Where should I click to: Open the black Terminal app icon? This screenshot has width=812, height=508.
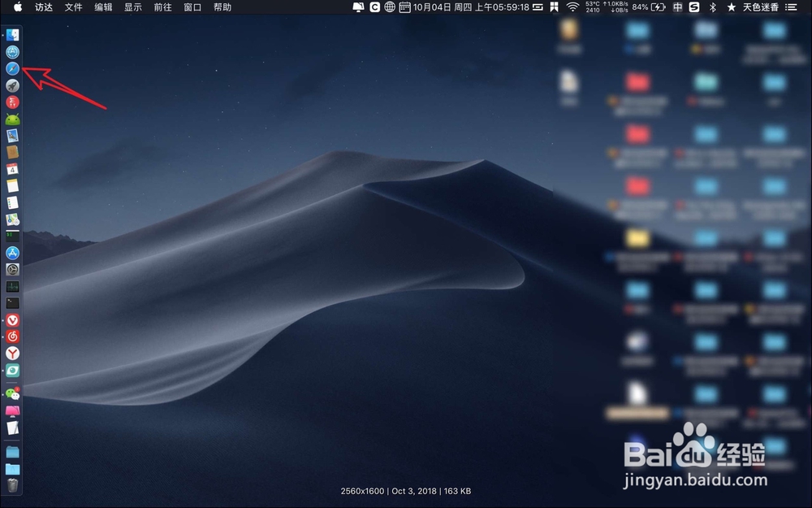(x=12, y=302)
